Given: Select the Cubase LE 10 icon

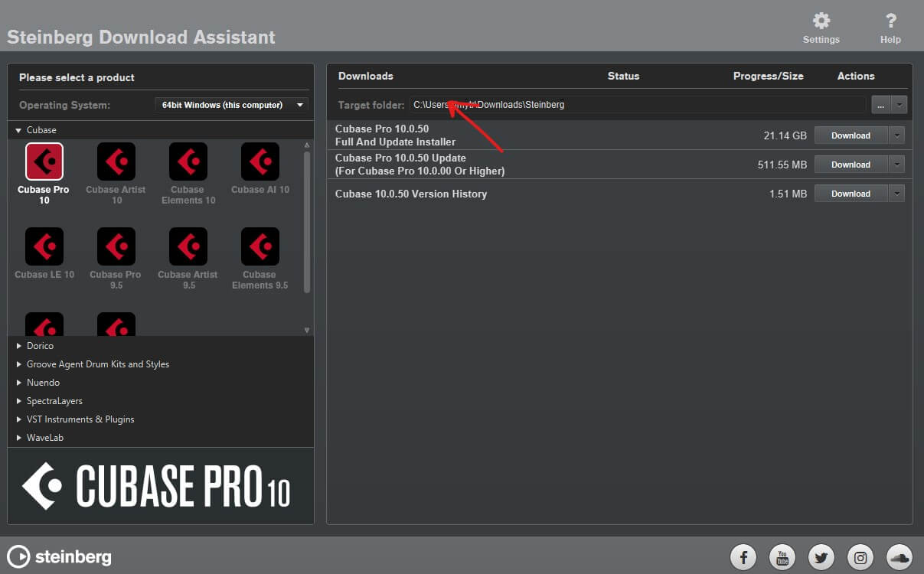Looking at the screenshot, I should pyautogui.click(x=44, y=246).
